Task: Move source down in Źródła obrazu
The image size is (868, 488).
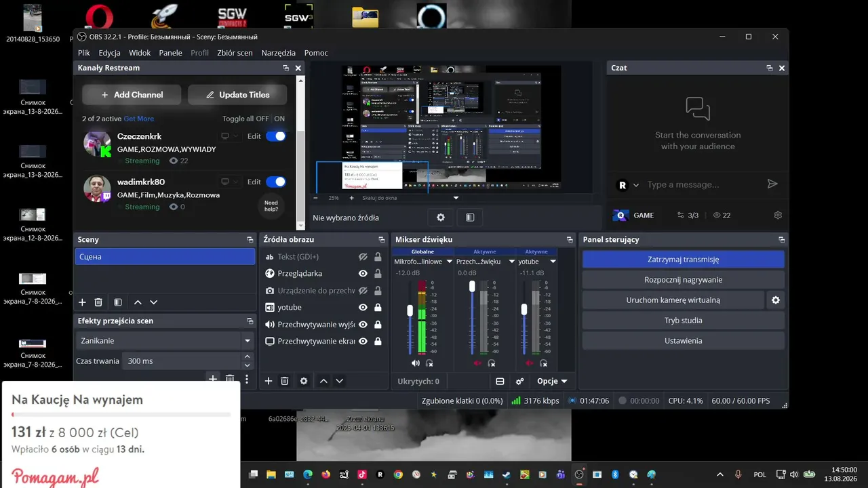Action: (x=340, y=381)
